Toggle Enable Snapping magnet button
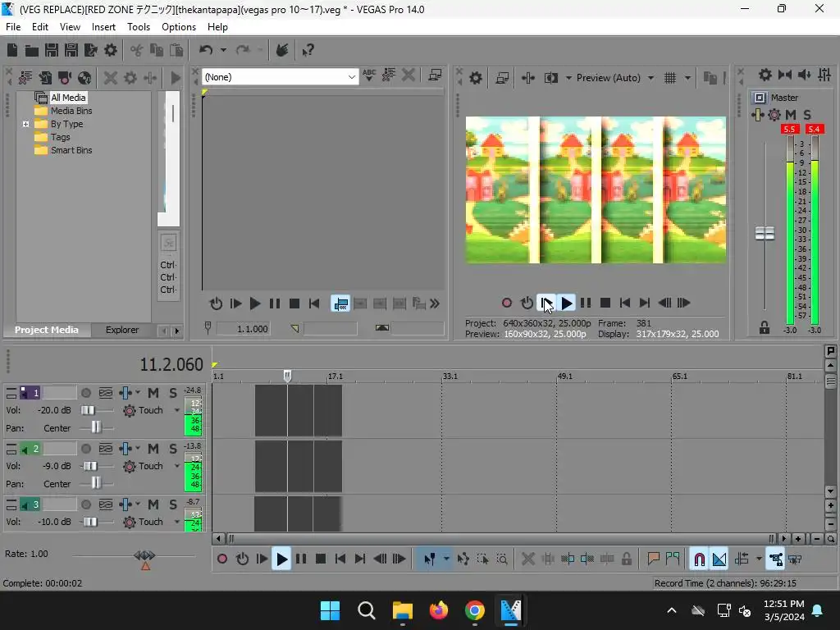The image size is (840, 630). [699, 559]
